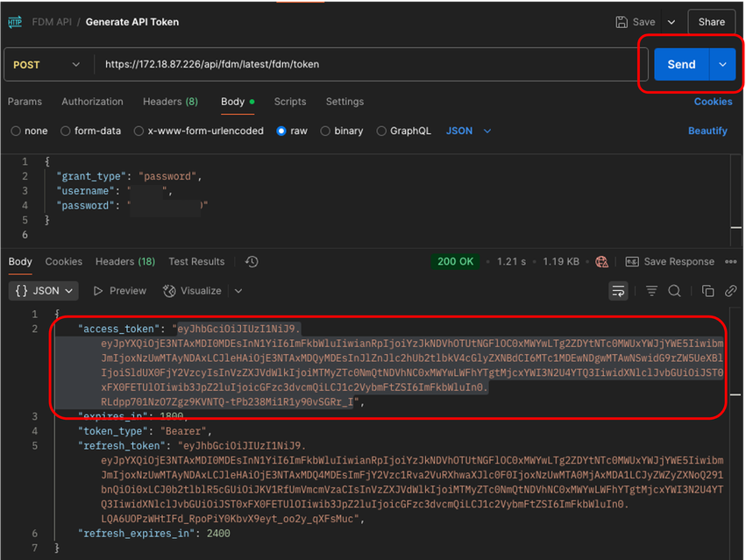
Task: Click the "grant_type" key in request body
Action: click(91, 176)
